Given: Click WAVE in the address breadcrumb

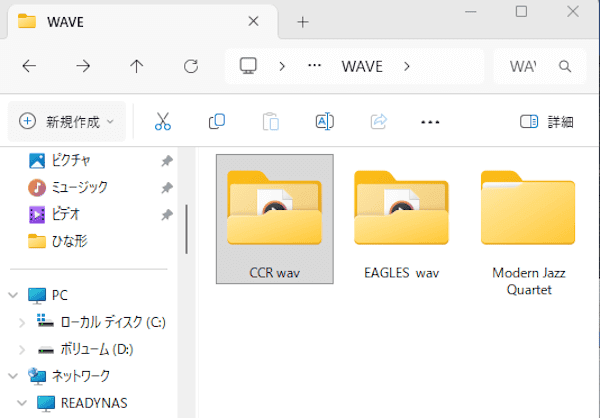Looking at the screenshot, I should [362, 67].
